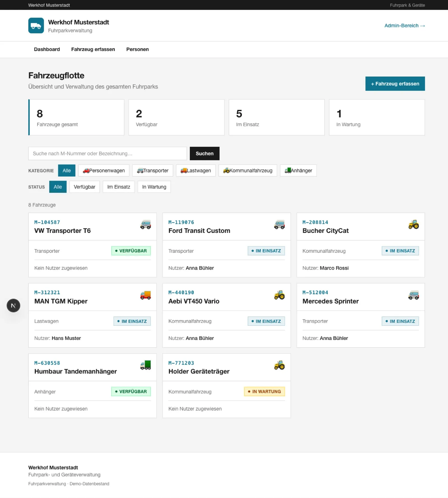The height and width of the screenshot is (498, 448).
Task: Click the 8 Fahrzeuge result count
Action: click(x=42, y=205)
